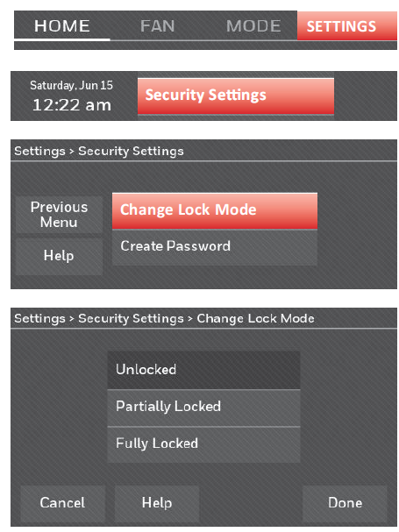The width and height of the screenshot is (399, 532).
Task: Go back with the Previous Menu button
Action: click(59, 215)
